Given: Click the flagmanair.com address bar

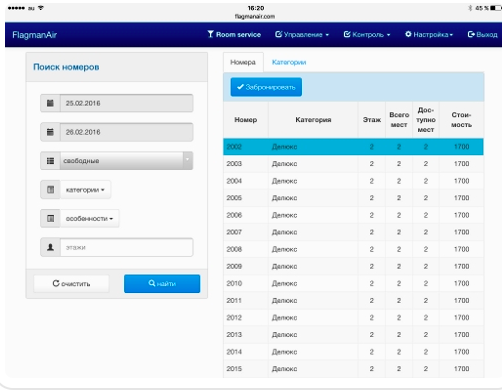Looking at the screenshot, I should tap(255, 16).
